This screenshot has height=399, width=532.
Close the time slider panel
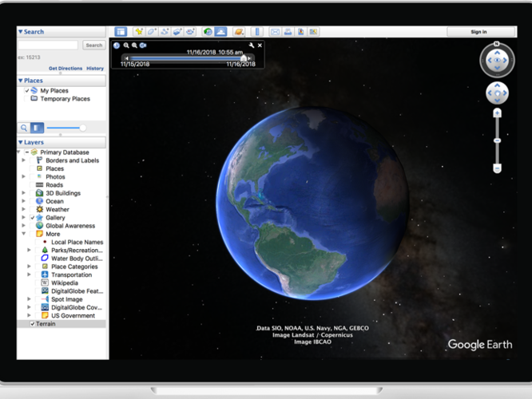(260, 45)
